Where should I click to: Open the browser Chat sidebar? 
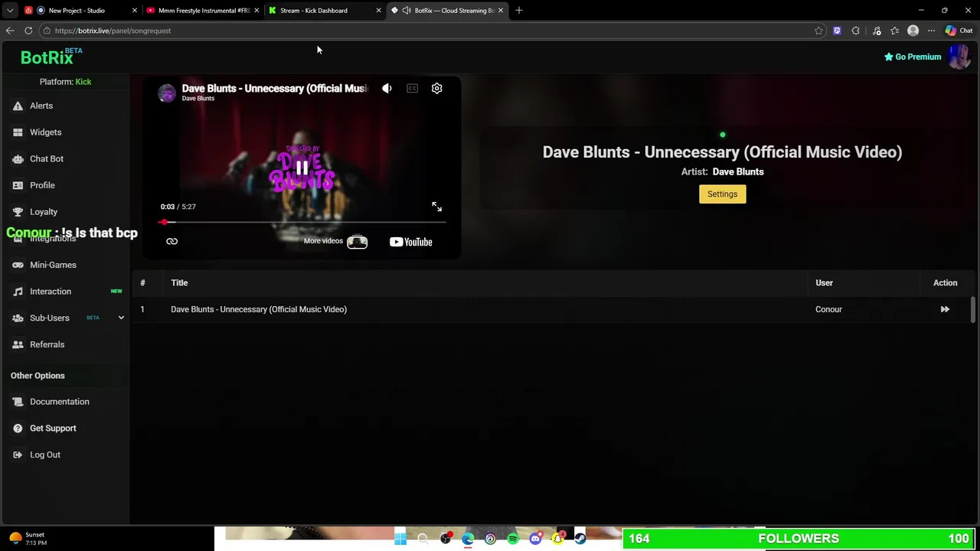(959, 31)
